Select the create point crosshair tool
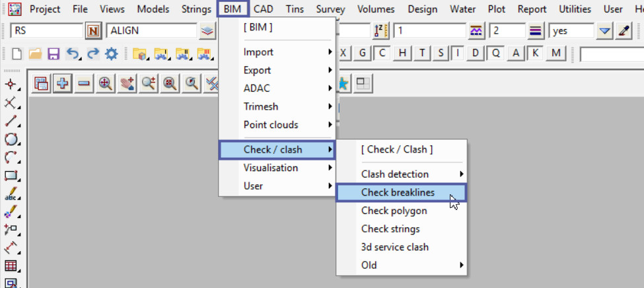 [x=11, y=85]
